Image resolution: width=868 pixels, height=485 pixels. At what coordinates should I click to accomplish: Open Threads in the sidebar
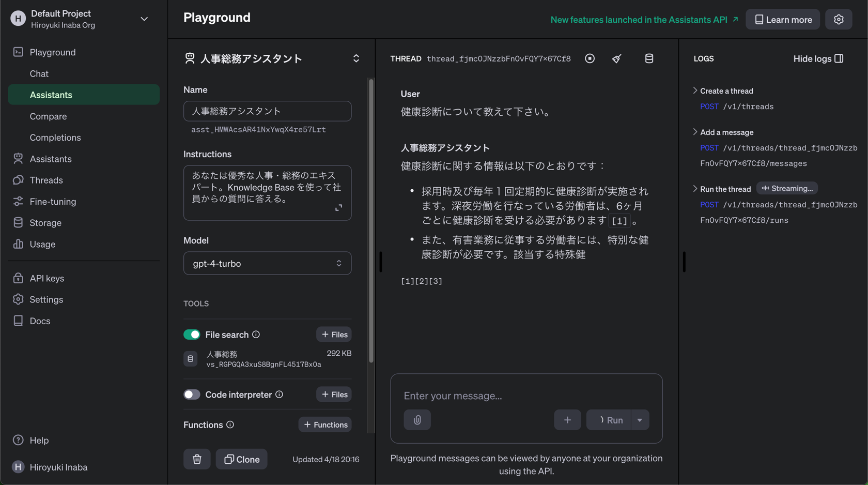[46, 180]
